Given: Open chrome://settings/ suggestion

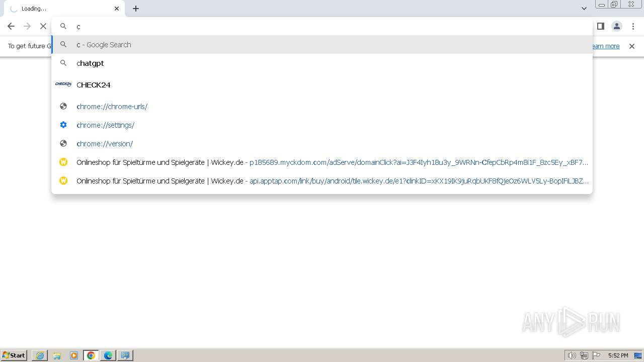Looking at the screenshot, I should pyautogui.click(x=322, y=125).
